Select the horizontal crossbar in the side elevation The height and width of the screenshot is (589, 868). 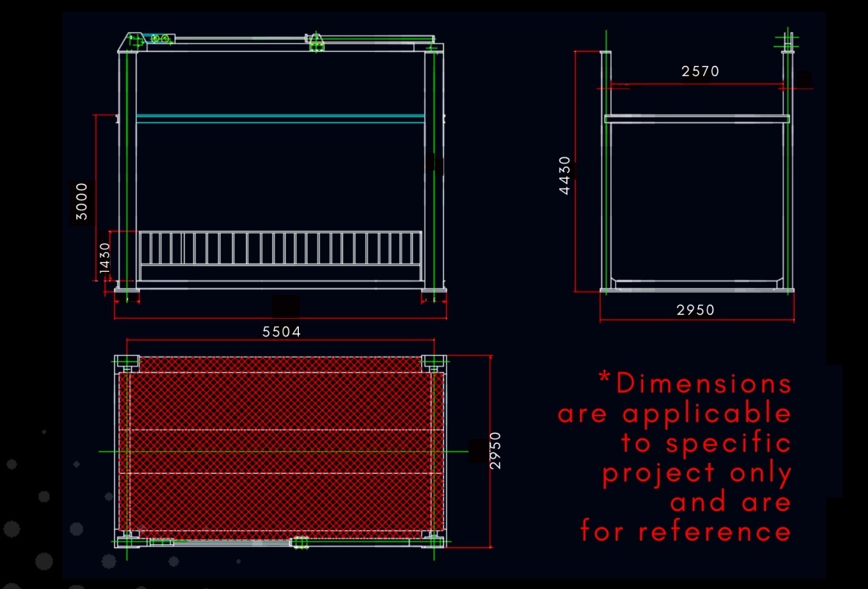(x=697, y=118)
